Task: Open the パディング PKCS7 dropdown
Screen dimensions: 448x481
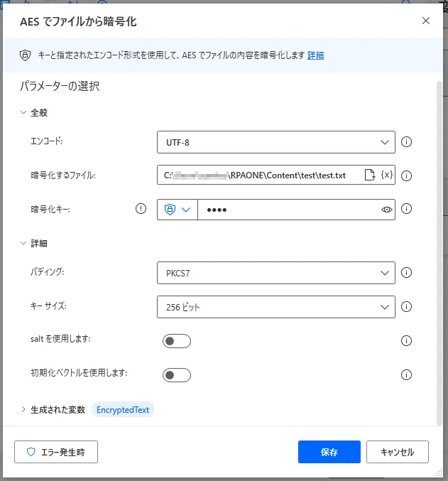Action: click(x=276, y=273)
